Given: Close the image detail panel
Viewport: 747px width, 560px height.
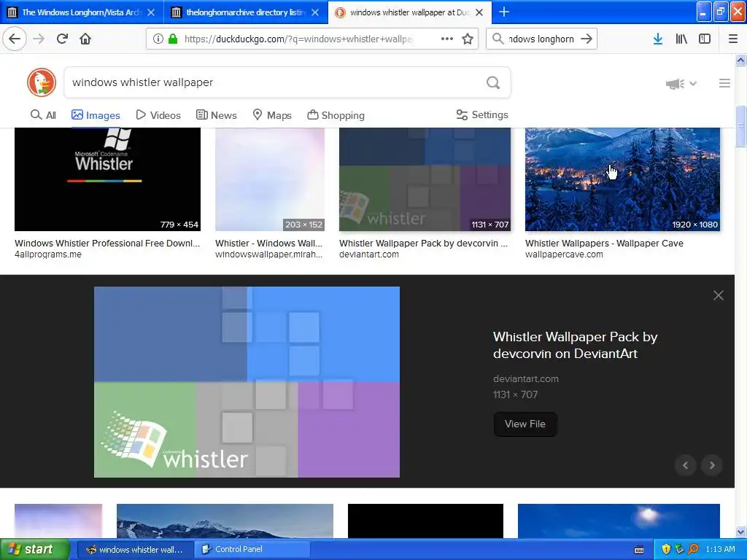Looking at the screenshot, I should pyautogui.click(x=718, y=296).
